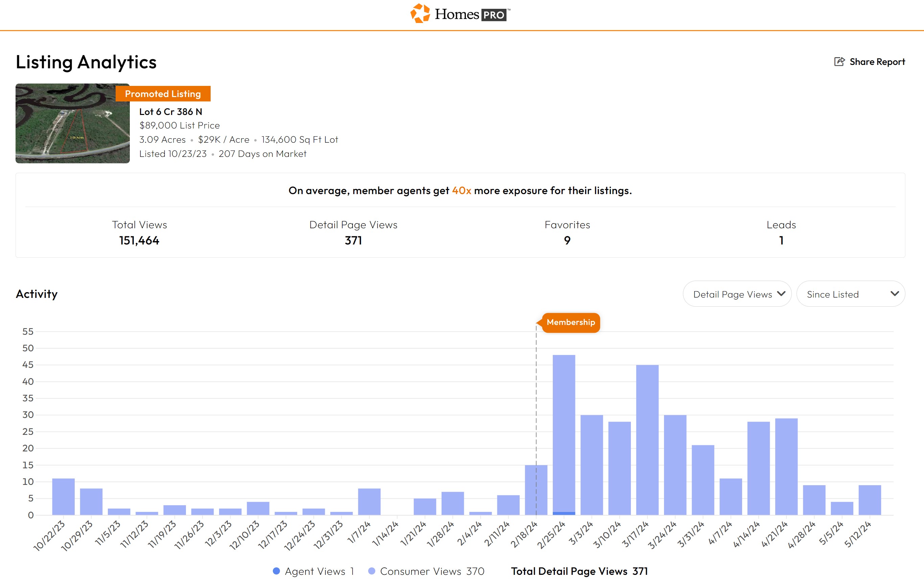Click the Consumer Views 370 legend label

pyautogui.click(x=432, y=571)
